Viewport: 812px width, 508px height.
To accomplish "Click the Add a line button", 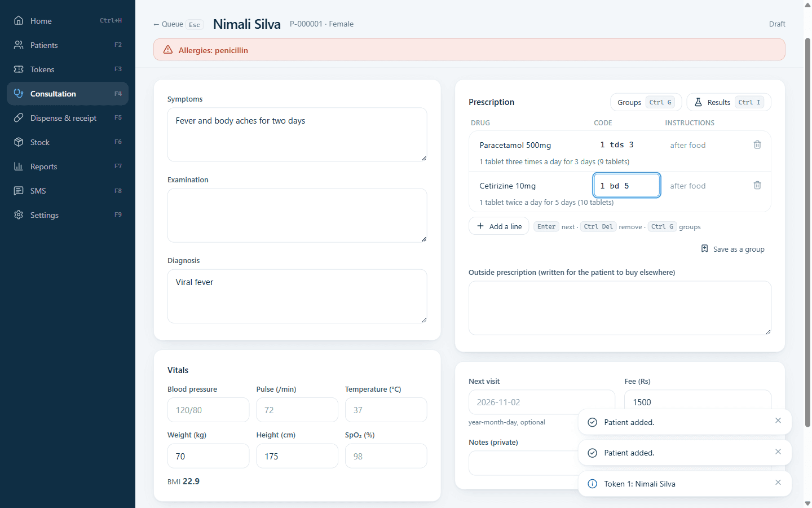I will 499,226.
